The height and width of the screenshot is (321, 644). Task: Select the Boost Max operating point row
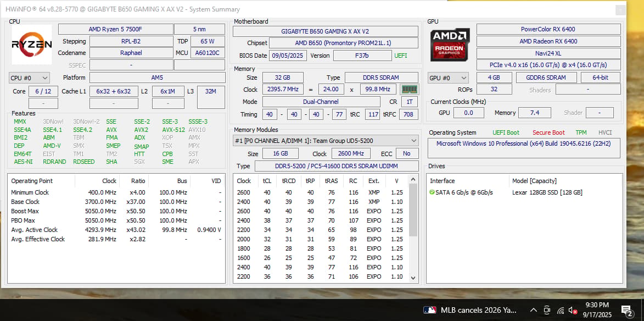coord(116,211)
